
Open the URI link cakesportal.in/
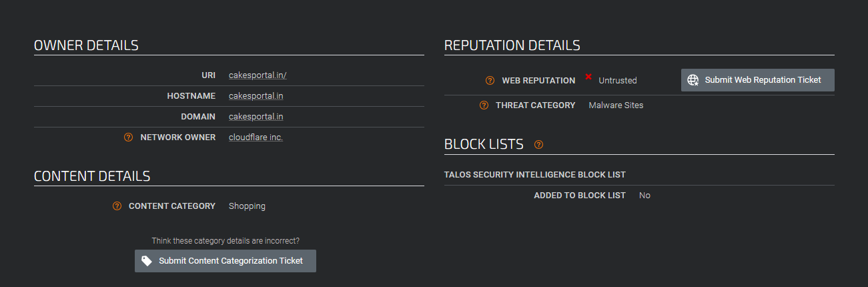(x=258, y=75)
